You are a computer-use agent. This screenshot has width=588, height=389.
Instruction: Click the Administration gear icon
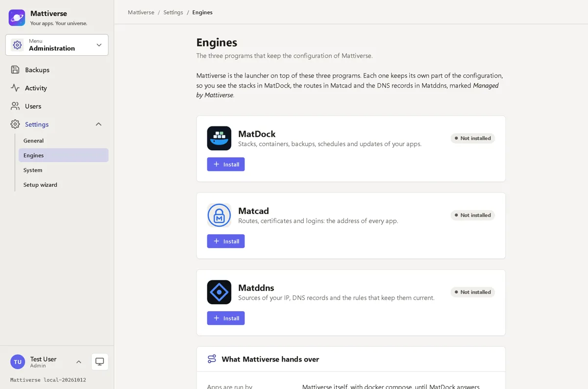click(17, 45)
